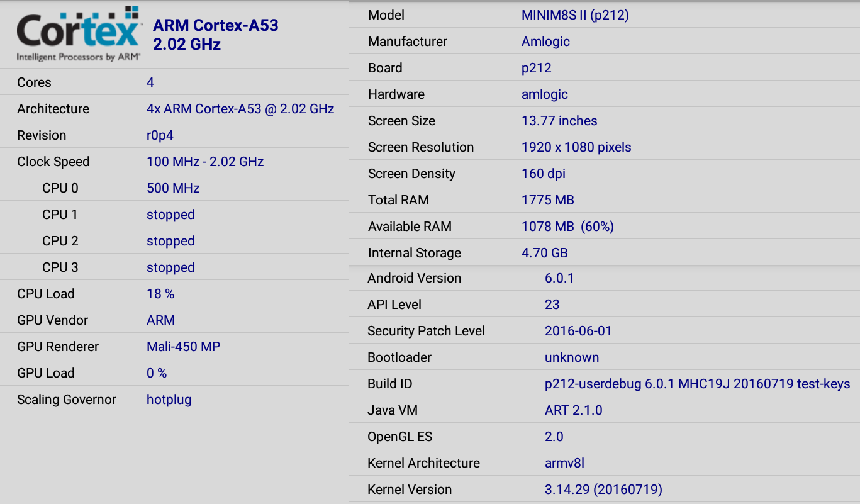Select the Bootloader value unknown
This screenshot has width=860, height=504.
coord(572,357)
